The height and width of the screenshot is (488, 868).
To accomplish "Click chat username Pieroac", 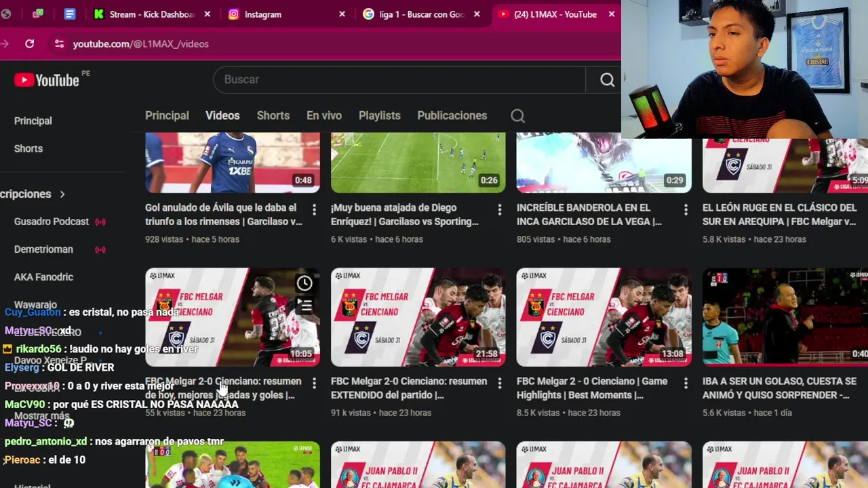I will [x=24, y=460].
